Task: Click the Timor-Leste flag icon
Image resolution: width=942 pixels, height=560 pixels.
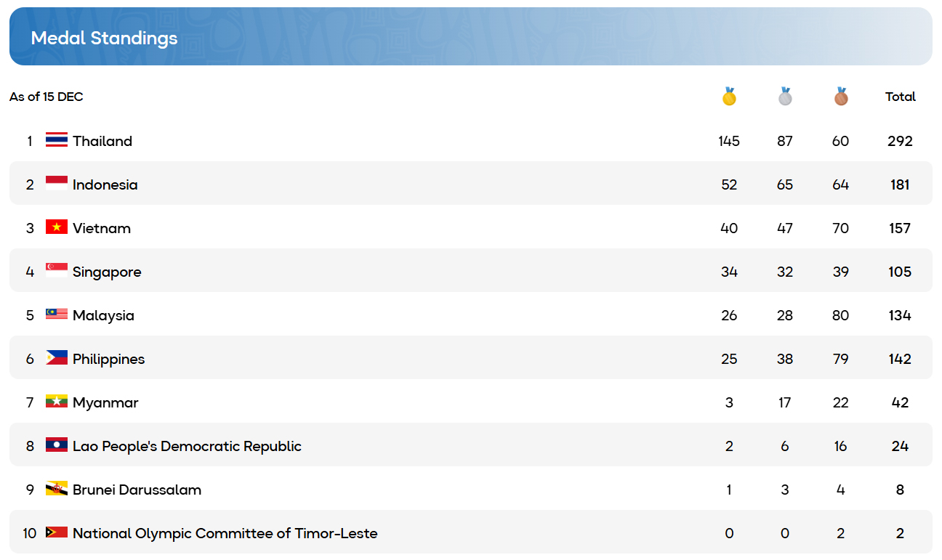Action: (57, 532)
